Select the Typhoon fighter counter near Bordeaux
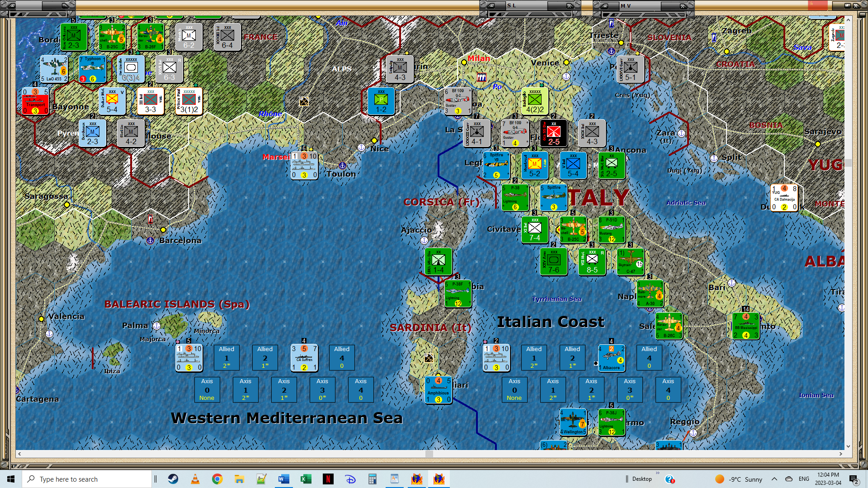Screen dimensions: 868x488 pos(92,69)
